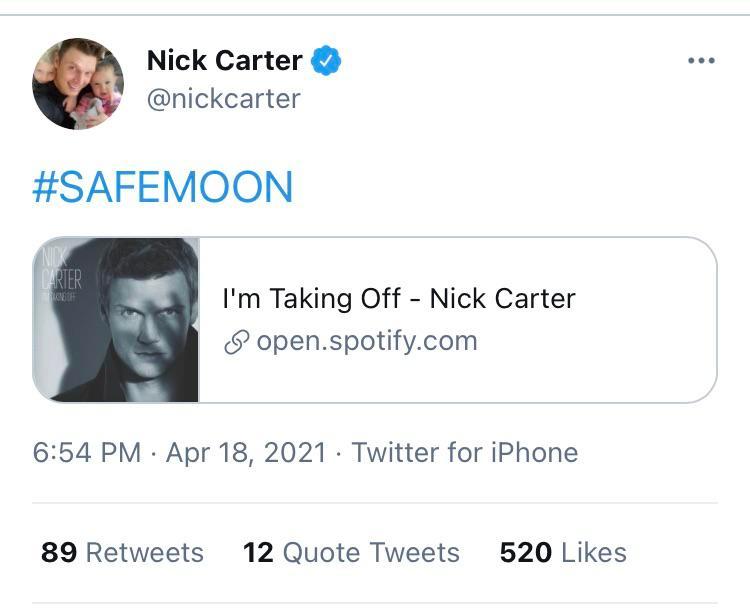The height and width of the screenshot is (611, 750).
Task: Click the number 12 before Quote Tweets
Action: click(x=258, y=552)
